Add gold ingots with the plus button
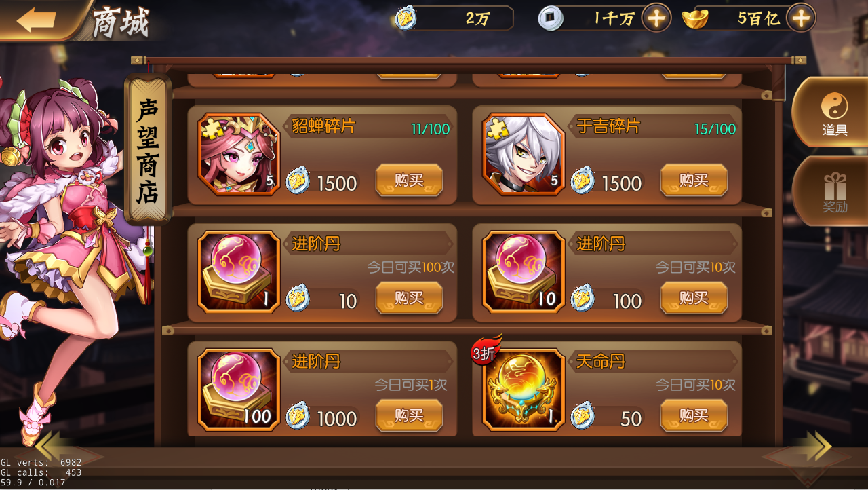The height and width of the screenshot is (490, 868). tap(801, 18)
